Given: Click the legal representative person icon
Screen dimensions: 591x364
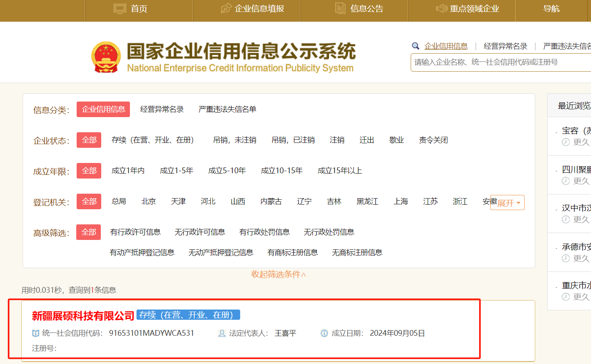Looking at the screenshot, I should point(222,333).
